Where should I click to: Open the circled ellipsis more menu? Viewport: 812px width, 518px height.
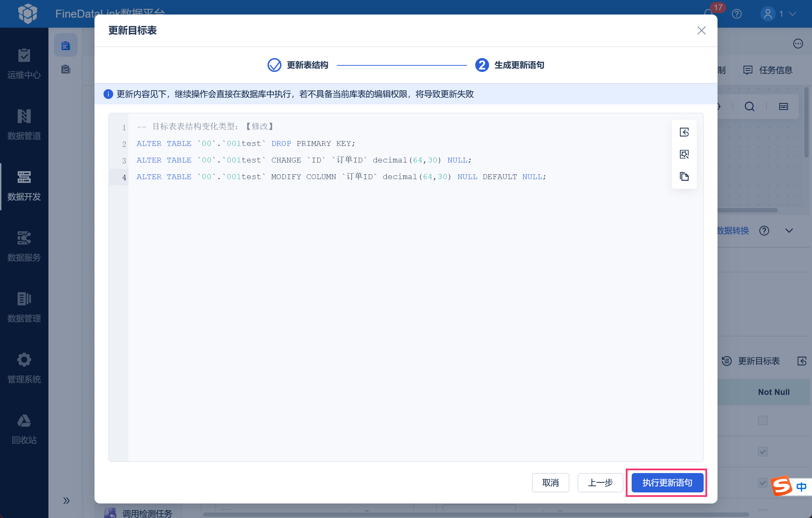[798, 44]
